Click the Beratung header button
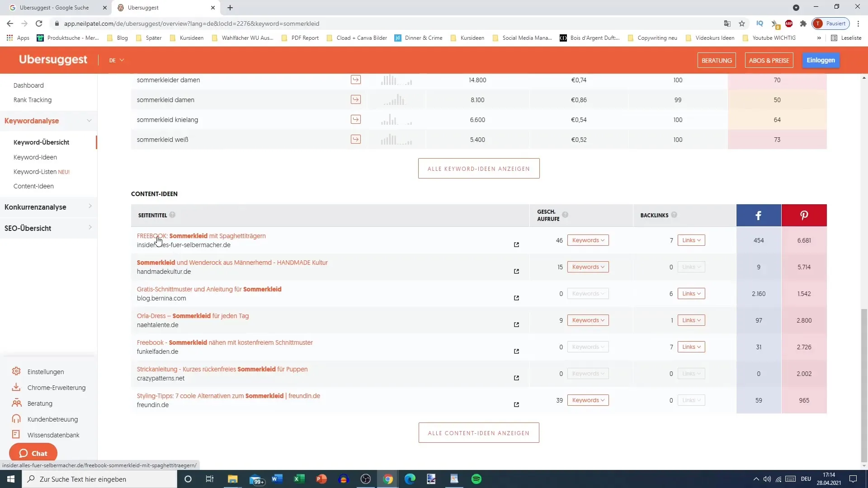868x488 pixels. [717, 61]
